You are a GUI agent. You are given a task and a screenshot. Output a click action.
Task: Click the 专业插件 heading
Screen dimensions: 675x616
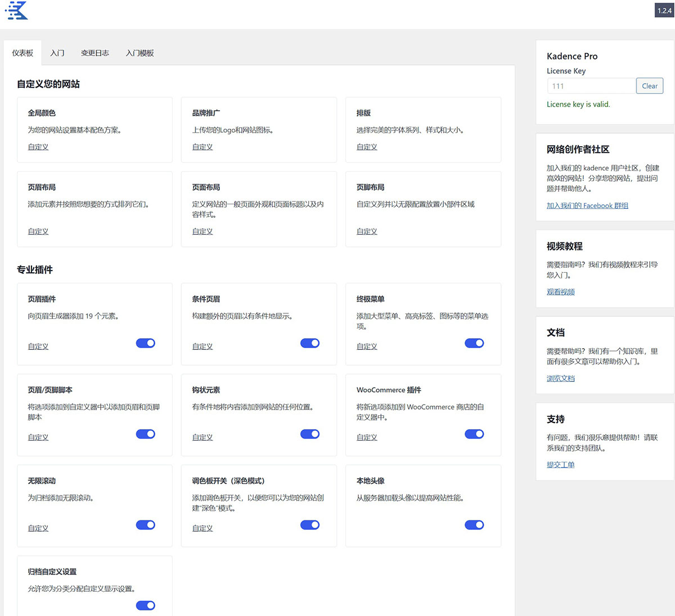pos(35,270)
